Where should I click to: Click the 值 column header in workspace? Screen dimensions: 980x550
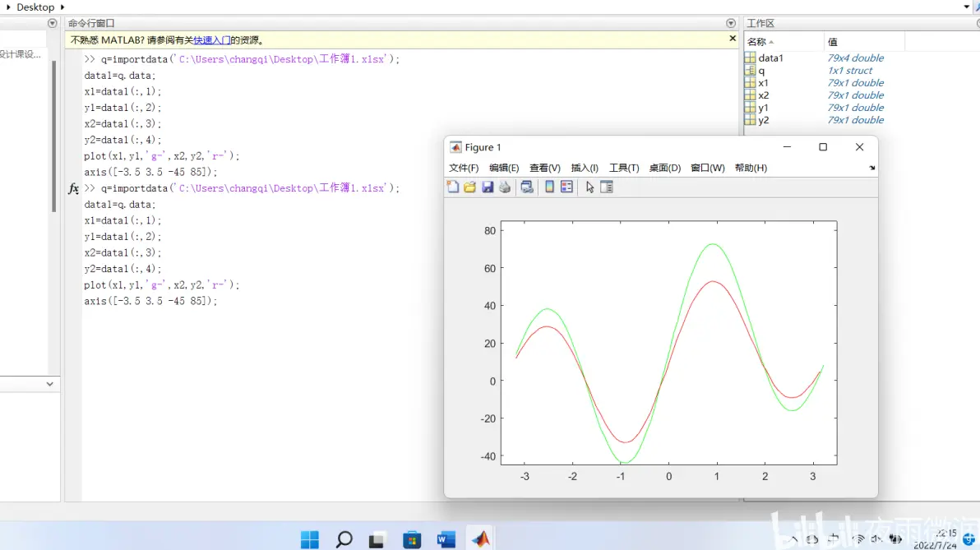tap(833, 42)
